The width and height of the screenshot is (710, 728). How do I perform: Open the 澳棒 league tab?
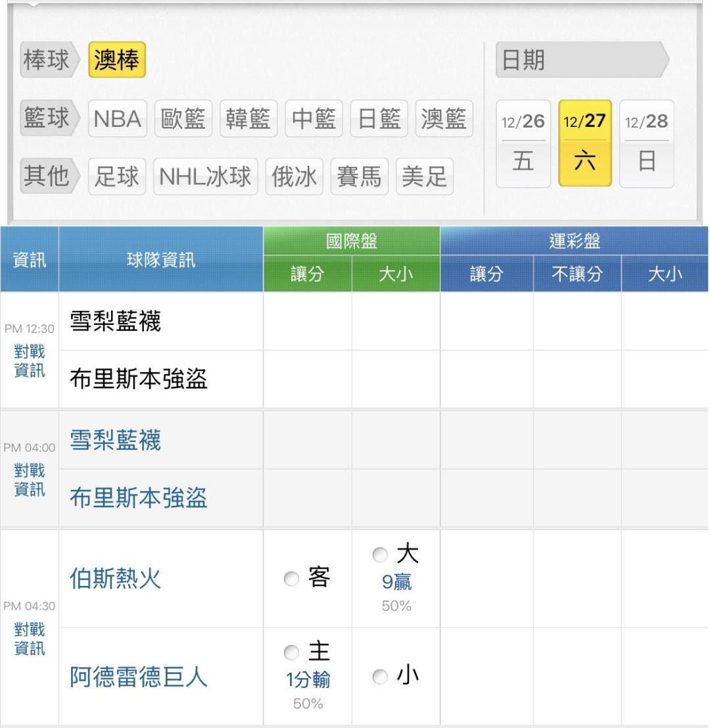116,61
